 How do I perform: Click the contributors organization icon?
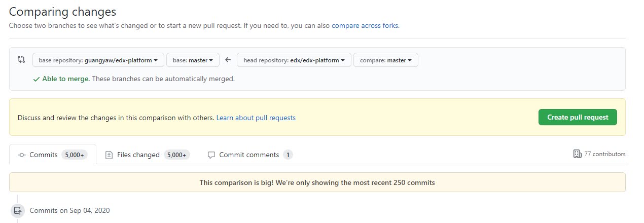coord(577,154)
